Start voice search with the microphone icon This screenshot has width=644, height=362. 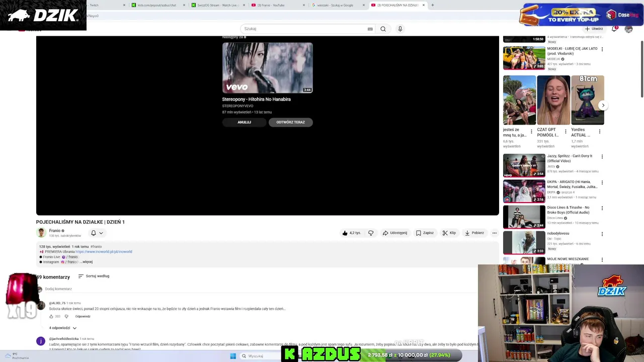pos(400,29)
